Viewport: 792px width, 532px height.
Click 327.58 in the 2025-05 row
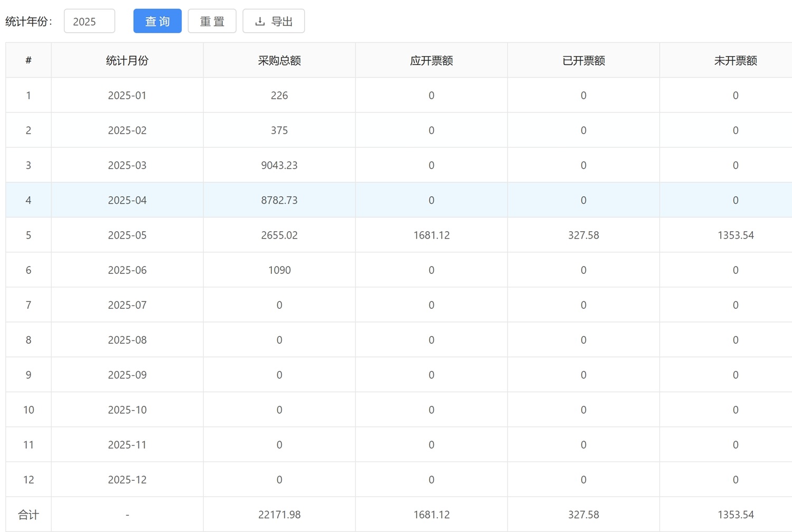coord(583,235)
